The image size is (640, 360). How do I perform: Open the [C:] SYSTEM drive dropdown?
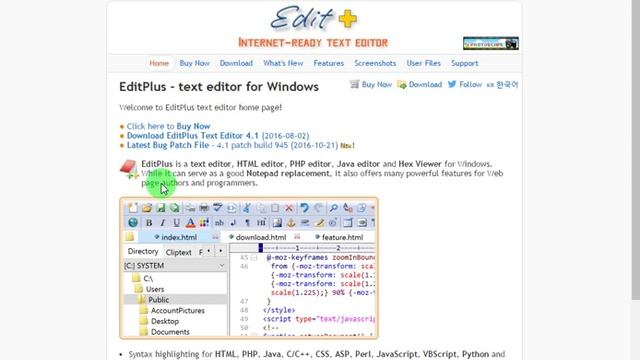(175, 266)
